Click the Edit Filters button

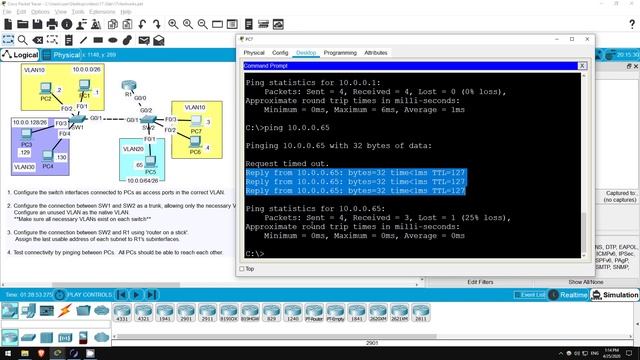[x=480, y=282]
